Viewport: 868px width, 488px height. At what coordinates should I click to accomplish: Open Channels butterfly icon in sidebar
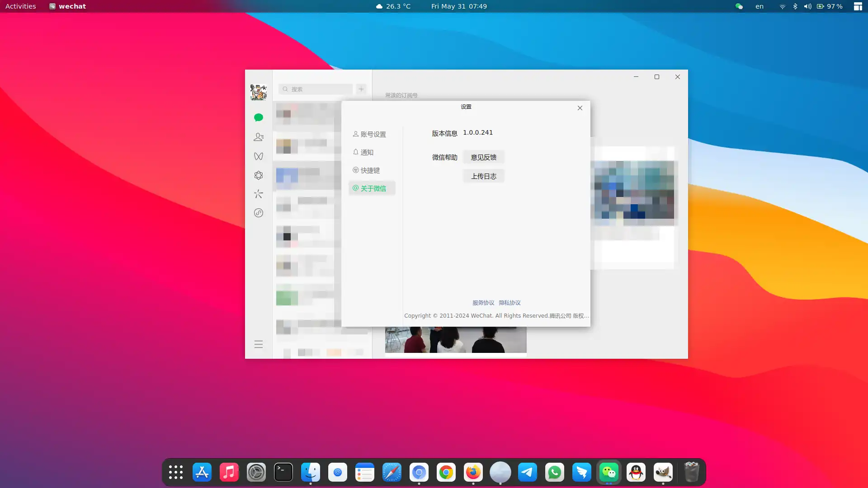click(259, 156)
